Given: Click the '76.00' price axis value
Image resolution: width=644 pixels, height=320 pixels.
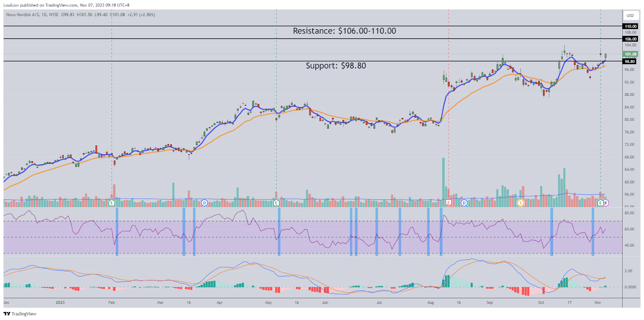Looking at the screenshot, I should click(629, 132).
